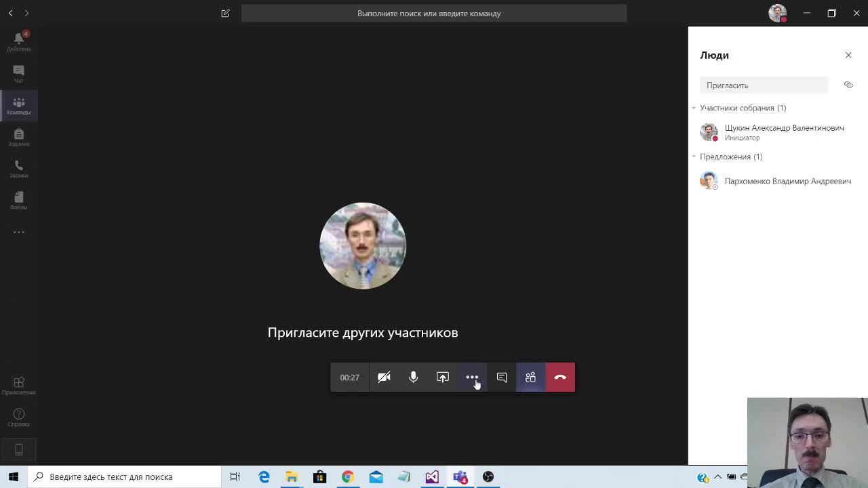This screenshot has height=488, width=868.
Task: Open Assignments (Задания) in the sidebar
Action: (18, 137)
